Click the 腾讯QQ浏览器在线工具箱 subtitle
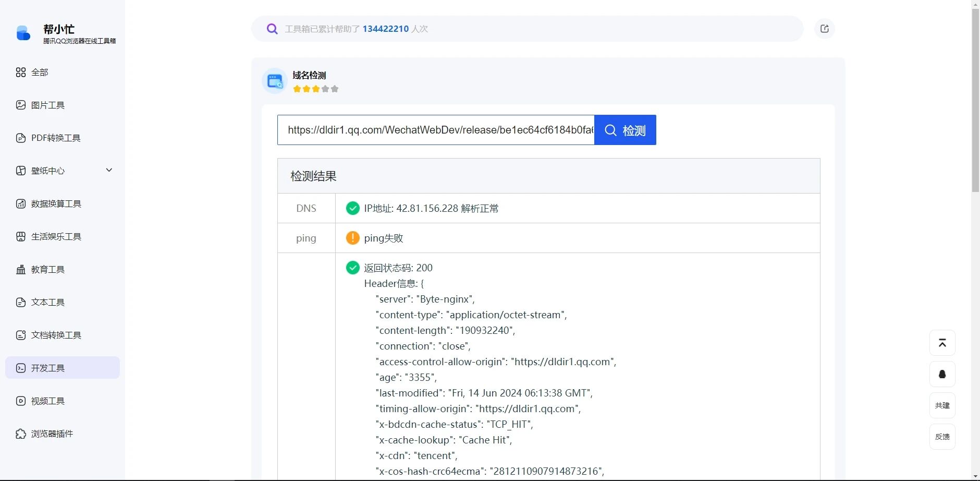The width and height of the screenshot is (980, 481). (80, 41)
